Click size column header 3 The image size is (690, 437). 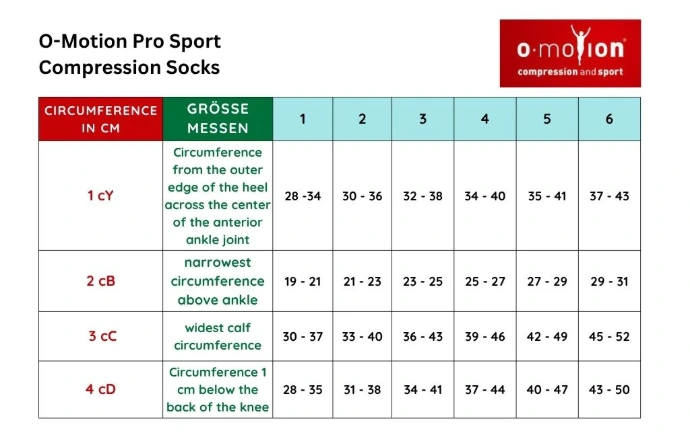pyautogui.click(x=422, y=119)
